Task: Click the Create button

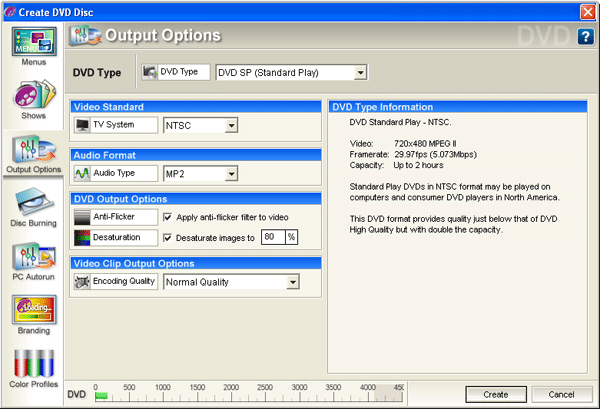Action: 496,394
